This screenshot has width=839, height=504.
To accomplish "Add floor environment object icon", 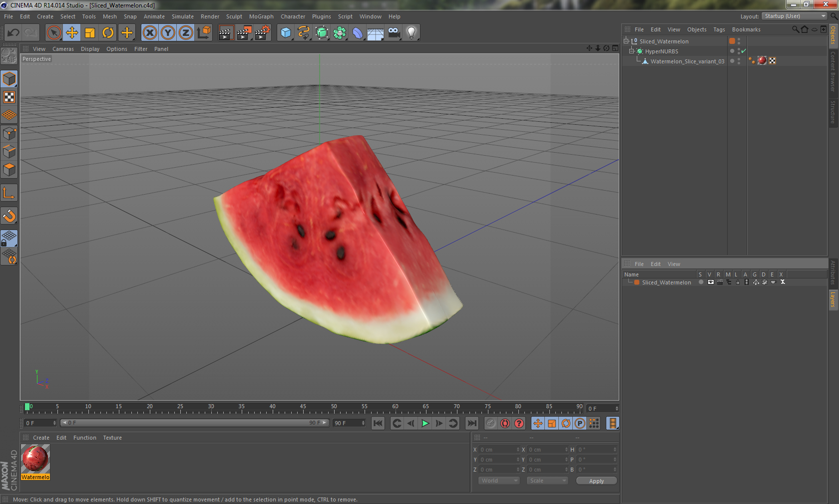I will click(x=376, y=33).
